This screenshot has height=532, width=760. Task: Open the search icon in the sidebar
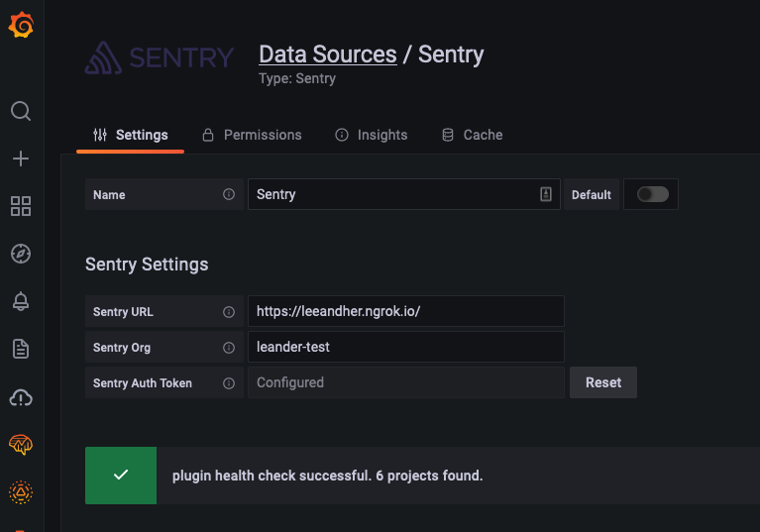point(21,111)
